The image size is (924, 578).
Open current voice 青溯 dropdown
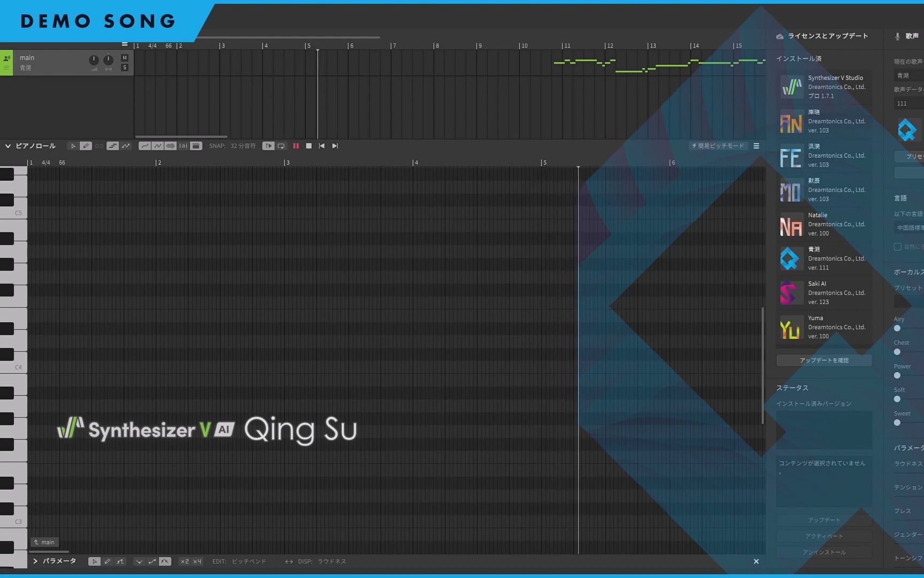909,75
